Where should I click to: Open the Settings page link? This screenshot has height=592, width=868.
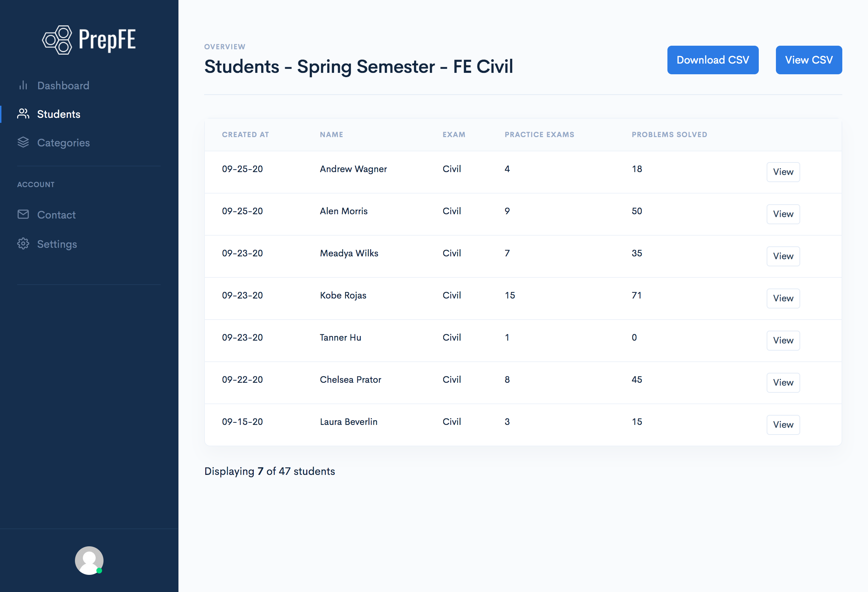coord(57,244)
